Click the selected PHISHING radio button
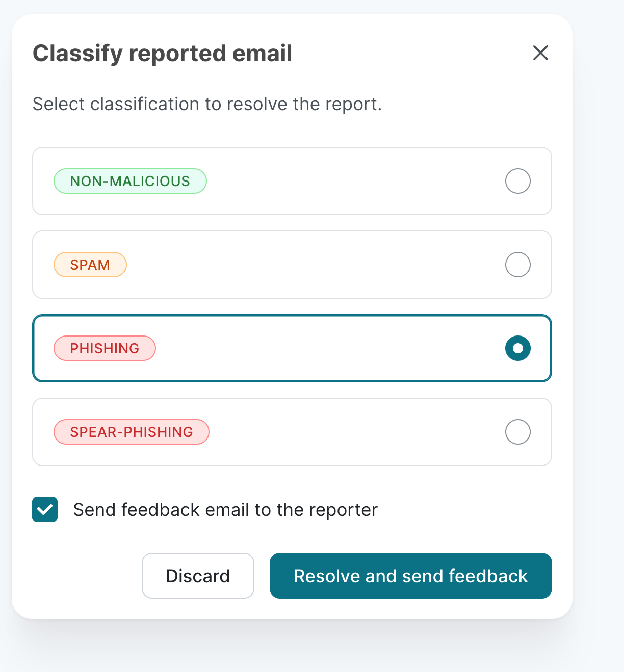Viewport: 624px width, 672px height. [x=517, y=348]
